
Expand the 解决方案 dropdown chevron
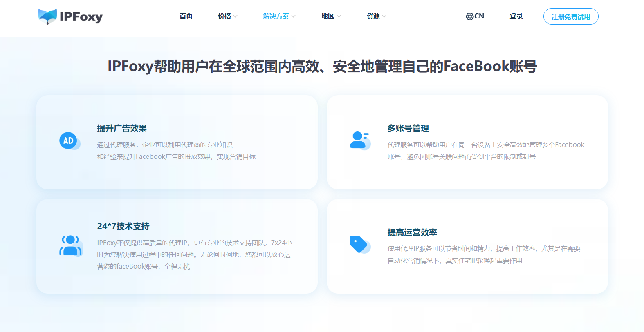coord(294,16)
